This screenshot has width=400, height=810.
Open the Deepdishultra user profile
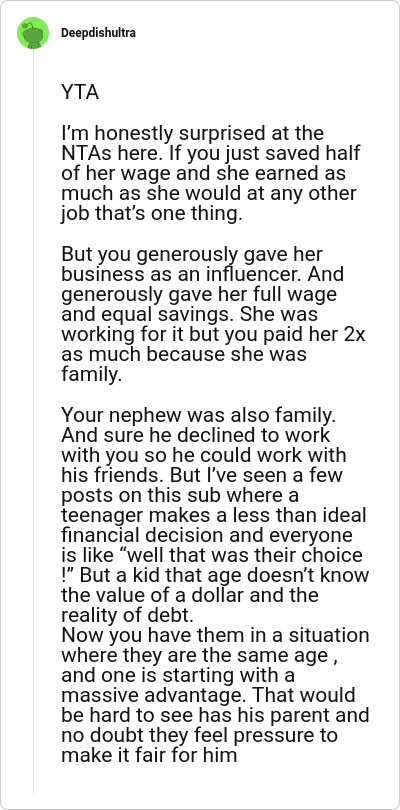(x=99, y=33)
